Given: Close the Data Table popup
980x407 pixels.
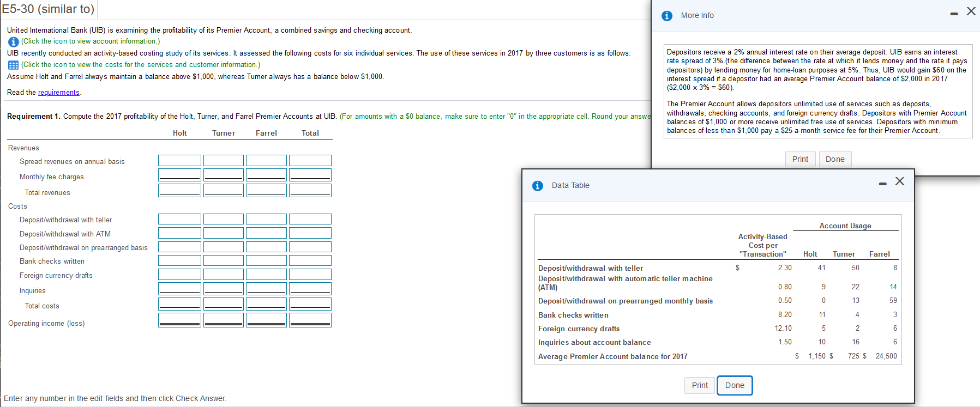Looking at the screenshot, I should [x=900, y=181].
